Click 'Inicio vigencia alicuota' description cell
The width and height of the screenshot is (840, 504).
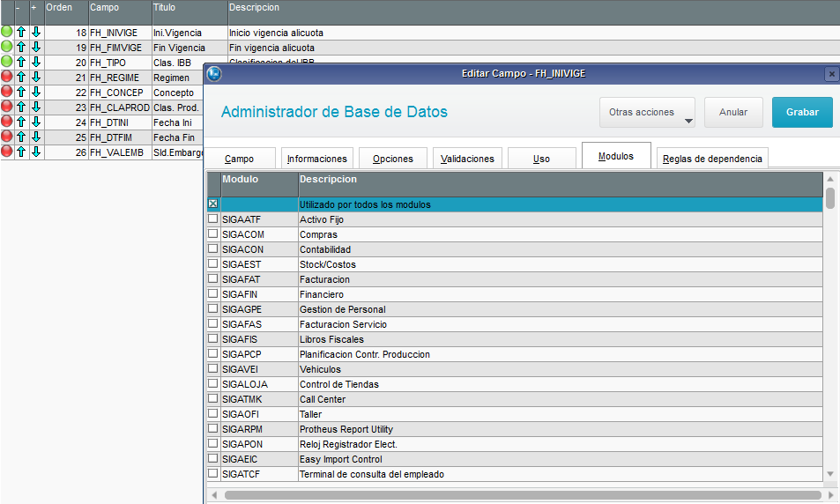point(533,32)
